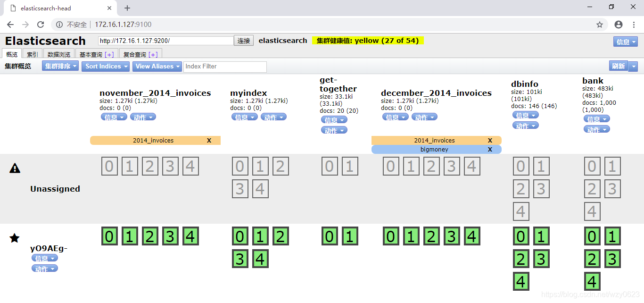Select assigned shard 0 of november_2014_invoices
This screenshot has width=644, height=303.
109,236
